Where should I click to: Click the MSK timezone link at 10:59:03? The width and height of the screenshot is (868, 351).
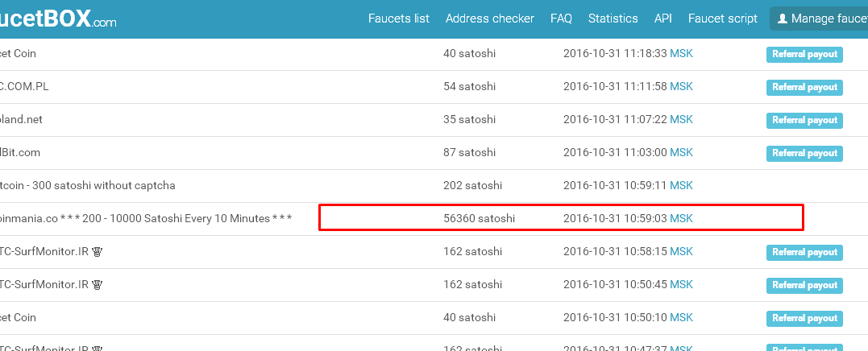[x=681, y=218]
